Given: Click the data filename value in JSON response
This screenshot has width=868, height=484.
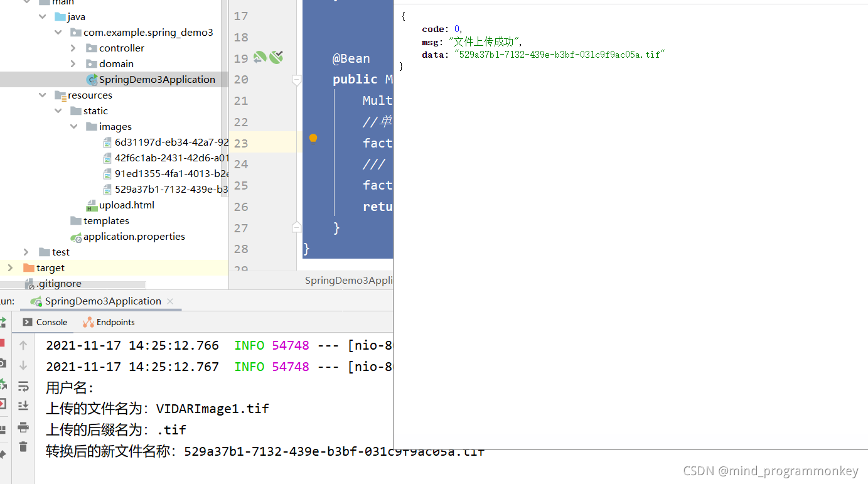Looking at the screenshot, I should tap(559, 55).
